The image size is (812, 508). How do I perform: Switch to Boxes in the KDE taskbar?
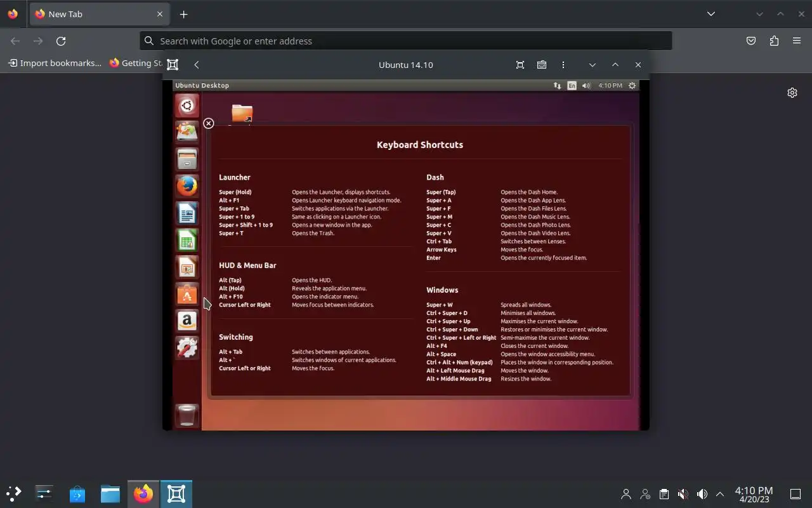176,493
